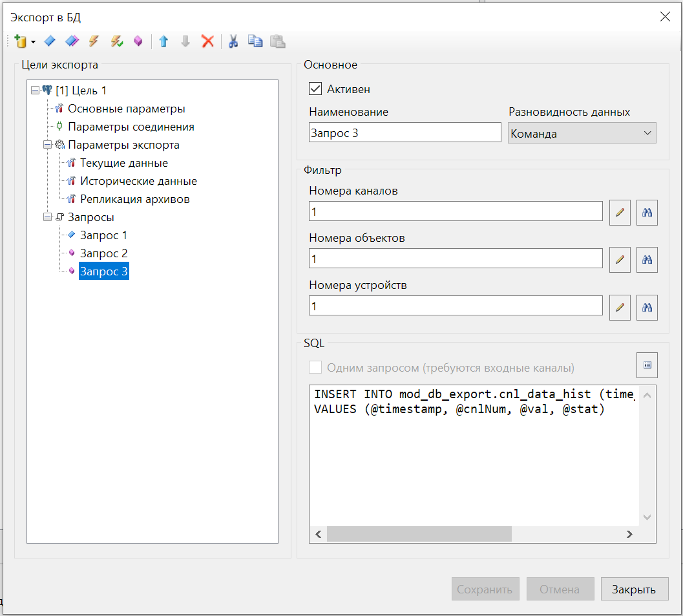
Task: Click the Сохранить button
Action: click(485, 589)
